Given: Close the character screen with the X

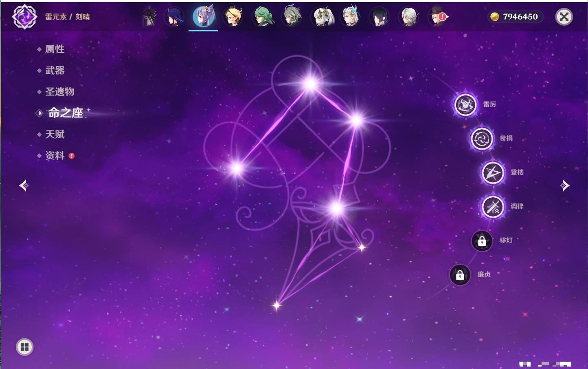Looking at the screenshot, I should (564, 17).
